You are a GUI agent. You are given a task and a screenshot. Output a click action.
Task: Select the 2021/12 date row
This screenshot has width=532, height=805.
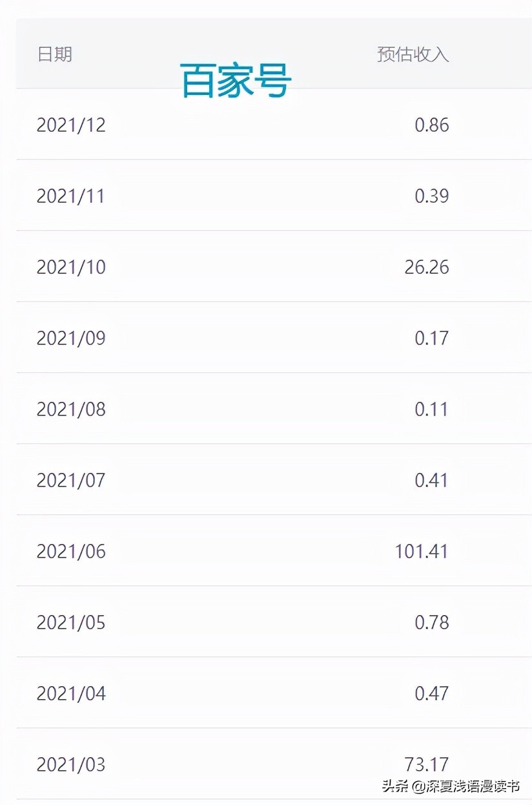click(x=71, y=125)
